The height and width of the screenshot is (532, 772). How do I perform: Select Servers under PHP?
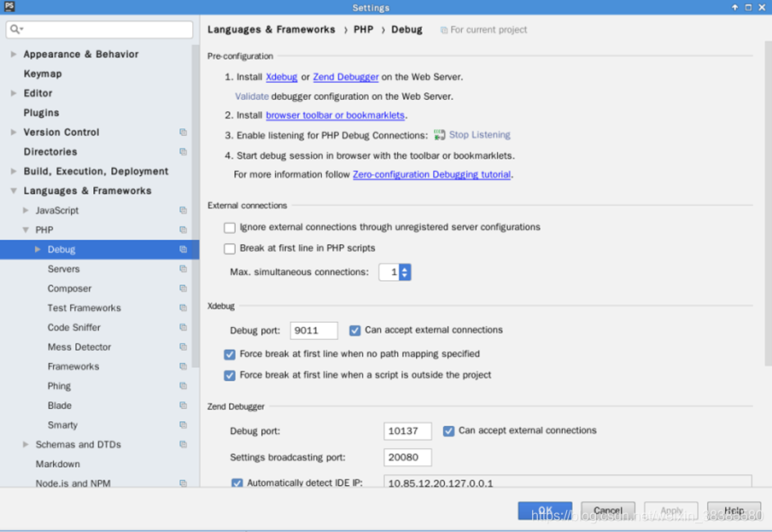[63, 269]
